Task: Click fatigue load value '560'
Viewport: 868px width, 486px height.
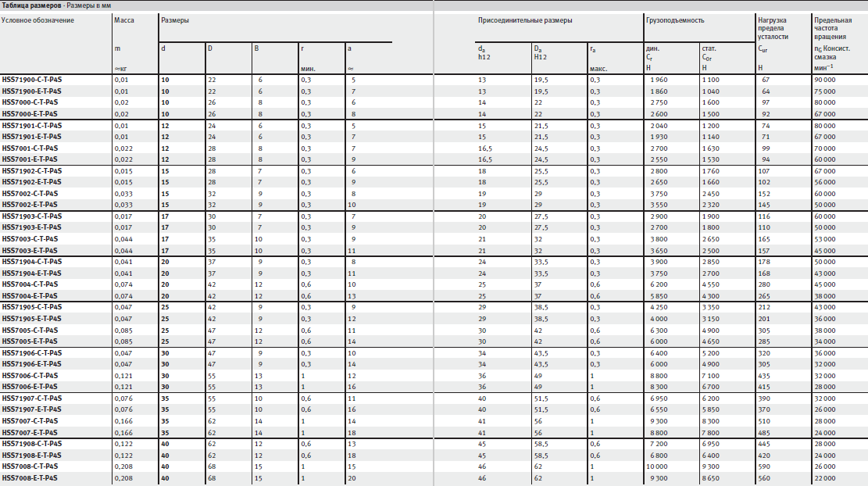Action: [764, 478]
